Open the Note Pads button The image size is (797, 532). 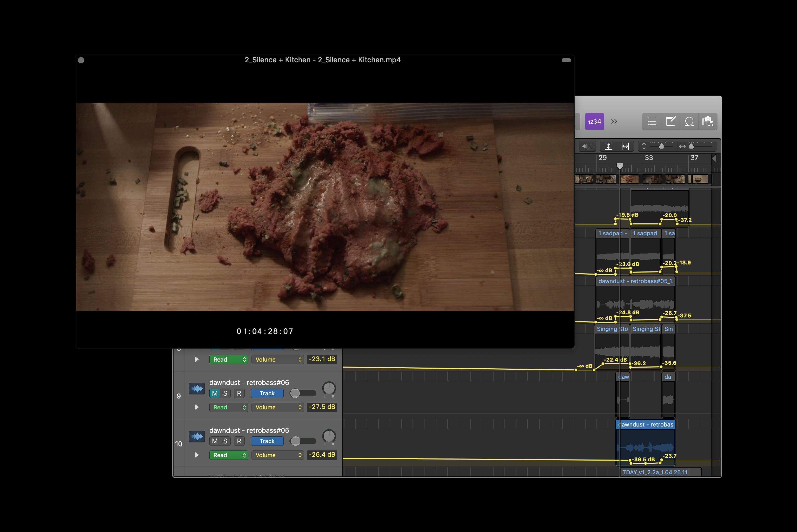(670, 122)
